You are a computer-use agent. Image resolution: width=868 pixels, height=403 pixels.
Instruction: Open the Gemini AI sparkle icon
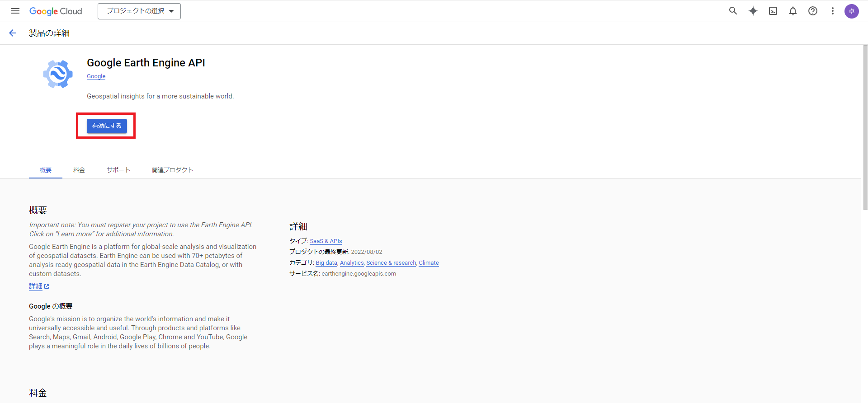click(x=753, y=11)
